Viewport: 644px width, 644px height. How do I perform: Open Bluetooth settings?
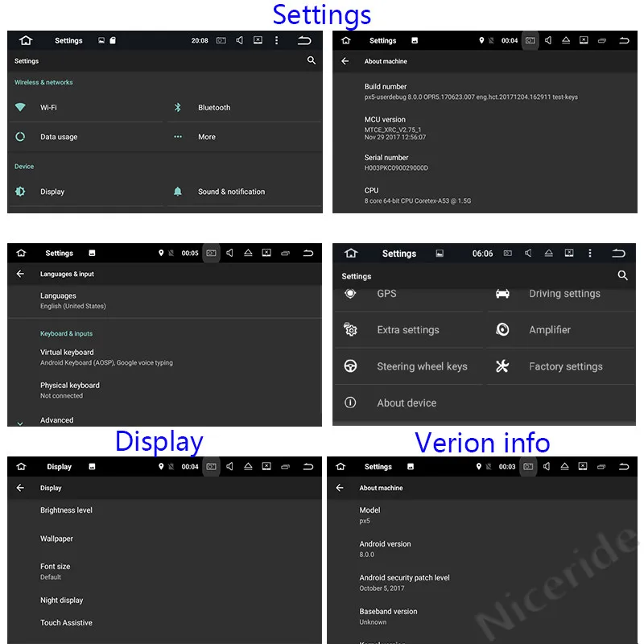(245, 108)
